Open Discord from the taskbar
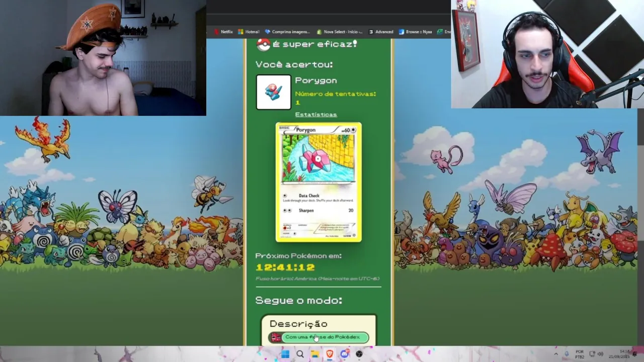This screenshot has width=644, height=362. click(x=344, y=354)
